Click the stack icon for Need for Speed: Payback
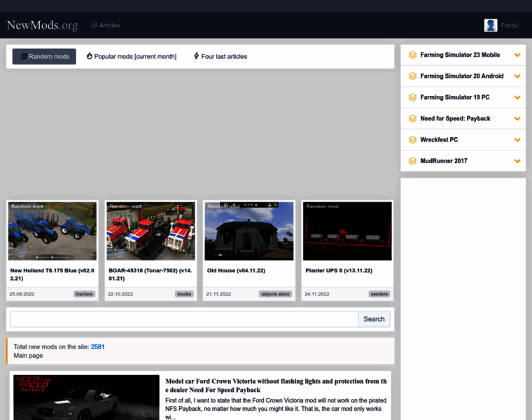Image resolution: width=532 pixels, height=420 pixels. [412, 118]
